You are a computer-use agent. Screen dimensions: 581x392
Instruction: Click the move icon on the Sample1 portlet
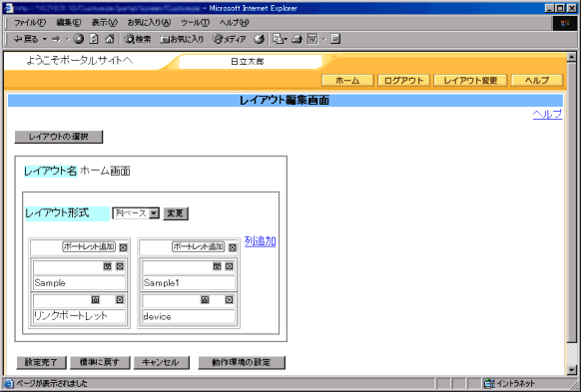point(217,266)
